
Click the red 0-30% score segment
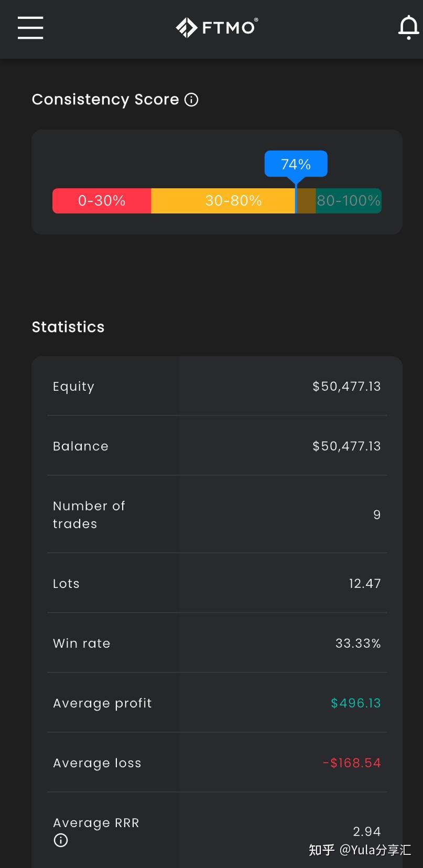(x=102, y=201)
